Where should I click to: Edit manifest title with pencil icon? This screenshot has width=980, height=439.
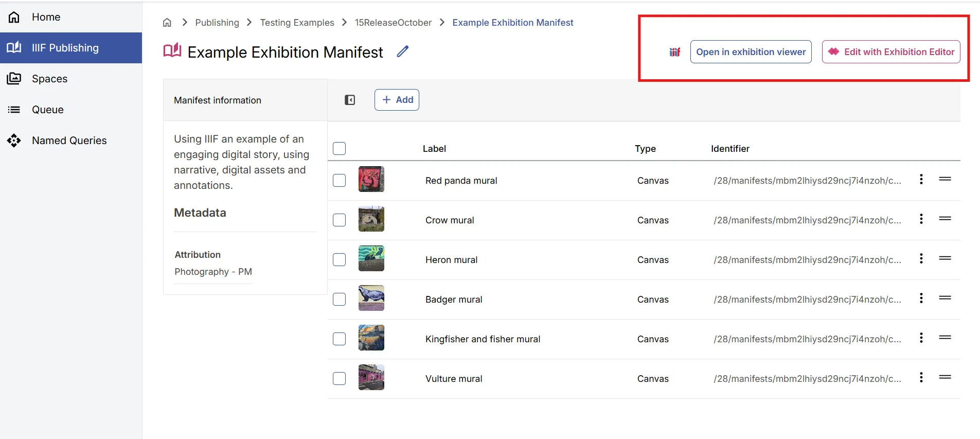click(x=403, y=51)
